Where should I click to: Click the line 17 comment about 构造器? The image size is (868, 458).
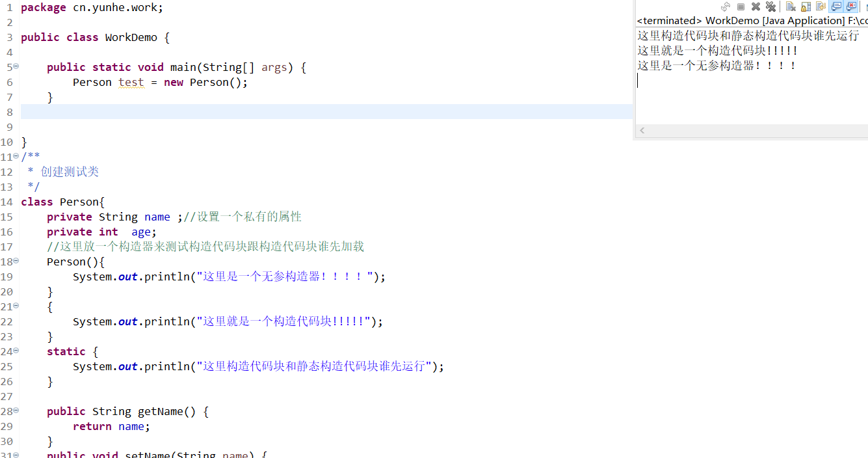(x=205, y=247)
